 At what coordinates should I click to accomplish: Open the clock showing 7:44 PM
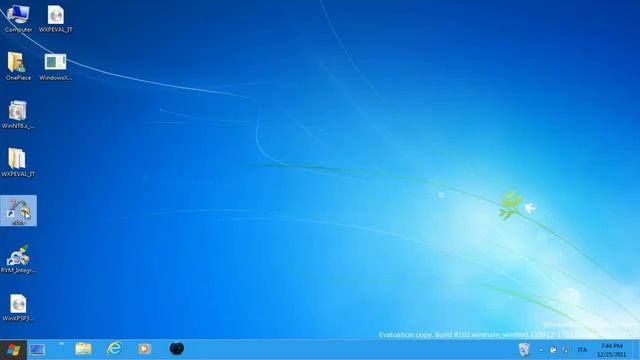(611, 350)
